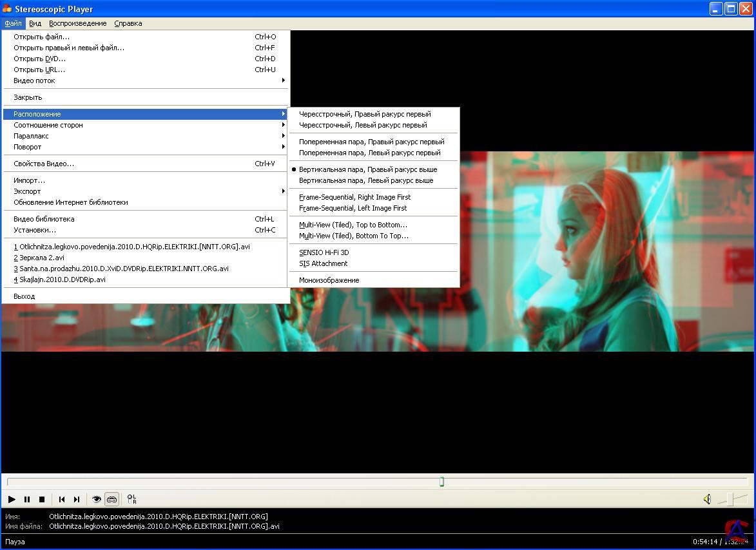The image size is (756, 550).
Task: Jump to previous chapter icon
Action: [62, 499]
